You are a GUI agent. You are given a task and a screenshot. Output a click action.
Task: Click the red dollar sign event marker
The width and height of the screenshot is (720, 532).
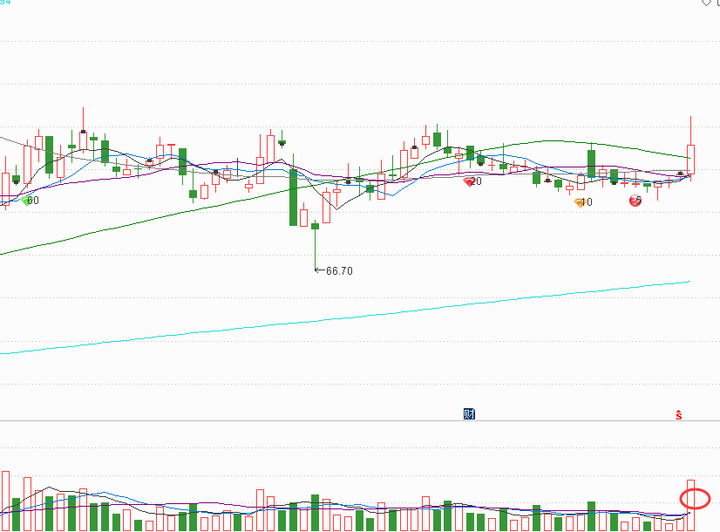(x=679, y=415)
